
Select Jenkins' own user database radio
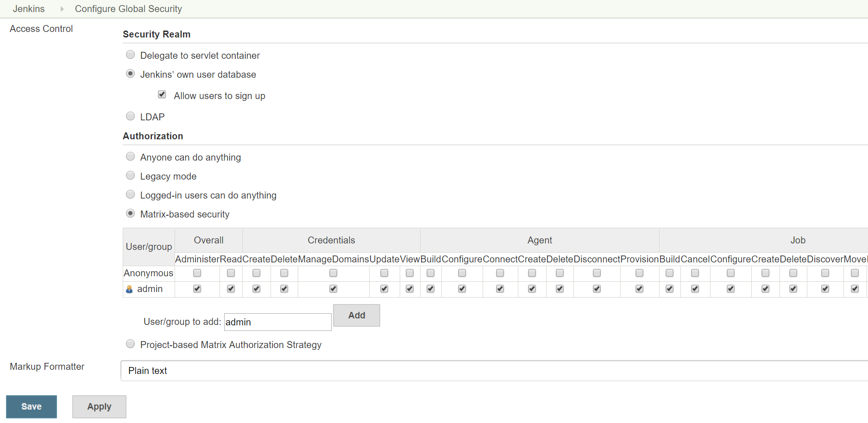[x=131, y=74]
